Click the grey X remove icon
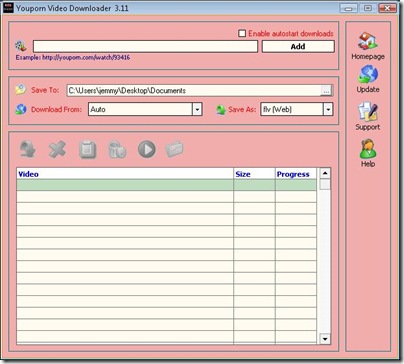Viewport: 404px width, 364px height. tap(57, 149)
